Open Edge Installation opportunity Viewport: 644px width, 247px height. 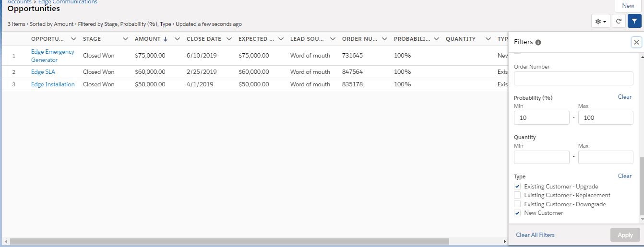(x=53, y=84)
